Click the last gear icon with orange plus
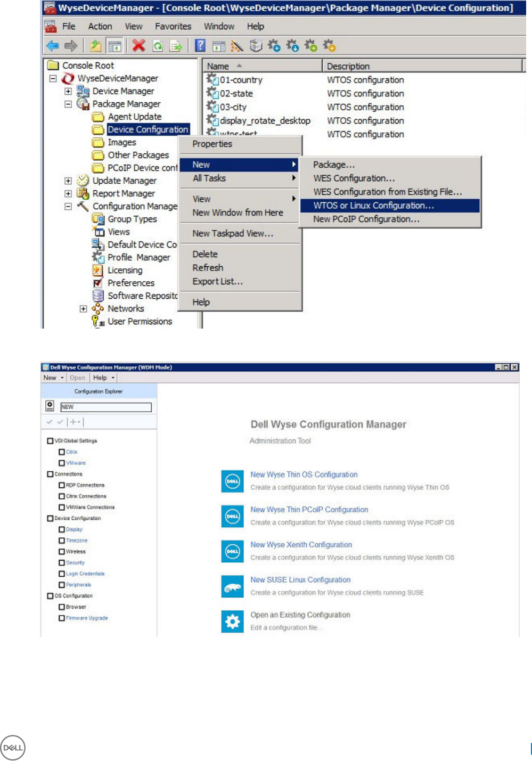Viewport: 532px width, 761px height. point(330,46)
